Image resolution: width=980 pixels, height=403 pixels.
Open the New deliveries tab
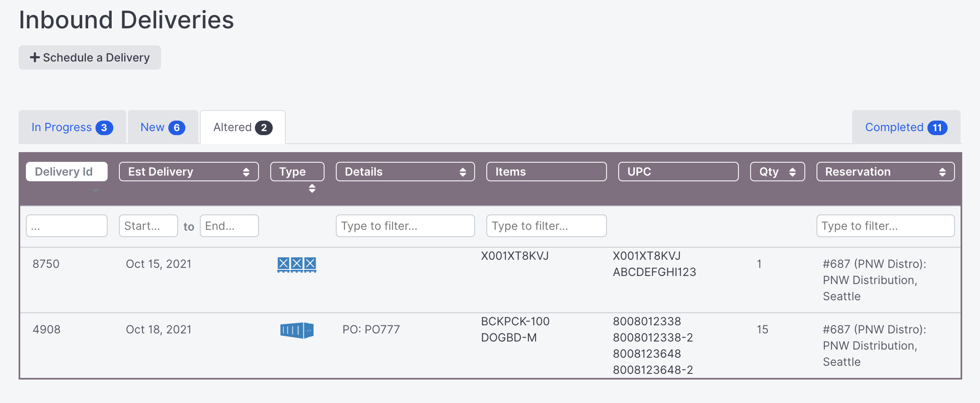pyautogui.click(x=163, y=127)
